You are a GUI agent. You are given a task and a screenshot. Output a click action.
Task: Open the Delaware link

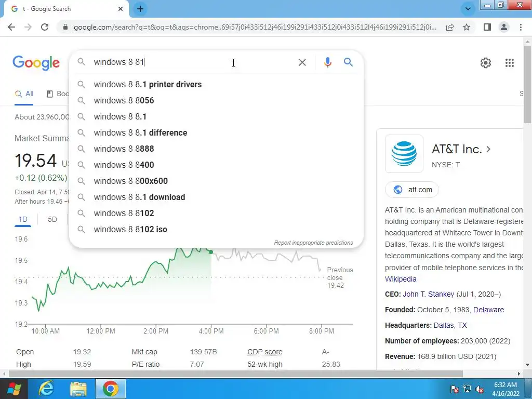(488, 310)
